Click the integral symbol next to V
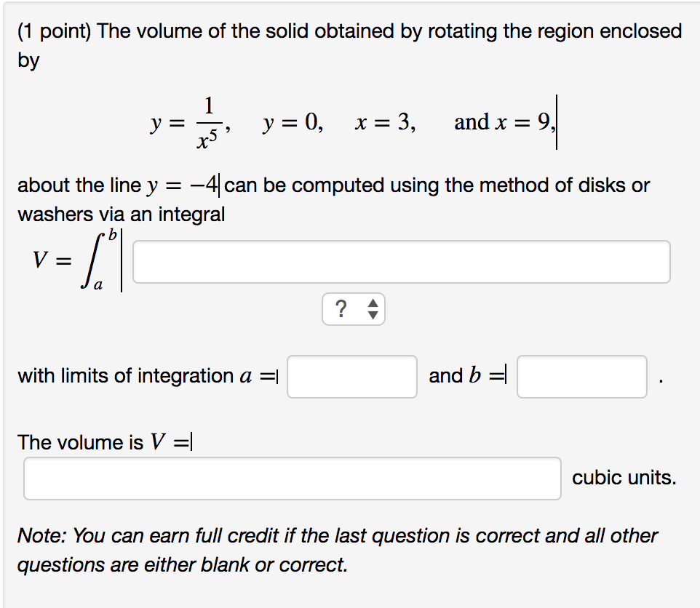The width and height of the screenshot is (700, 608). click(x=92, y=260)
